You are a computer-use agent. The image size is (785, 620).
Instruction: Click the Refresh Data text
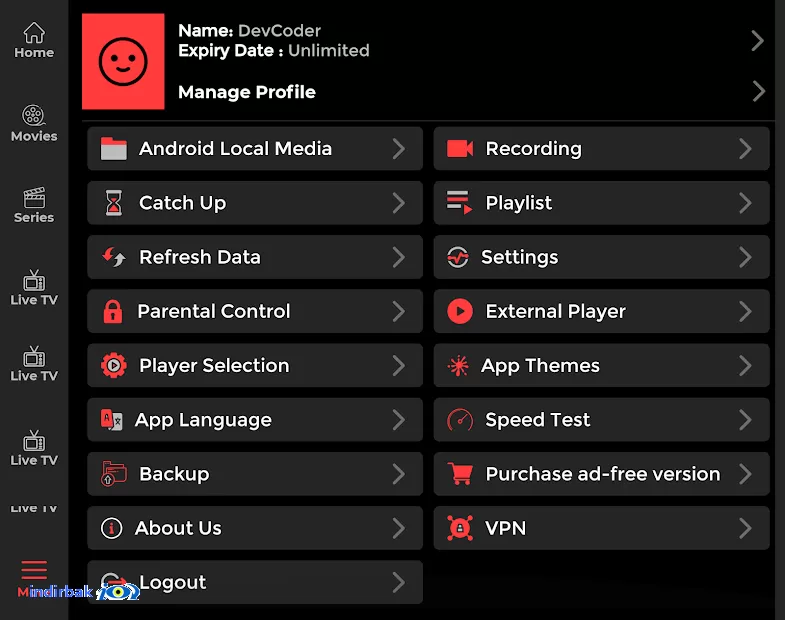point(200,257)
